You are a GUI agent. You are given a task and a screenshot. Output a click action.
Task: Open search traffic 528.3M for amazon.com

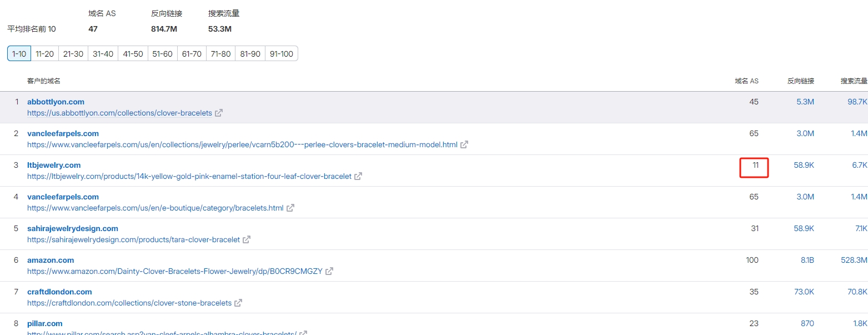pyautogui.click(x=854, y=260)
